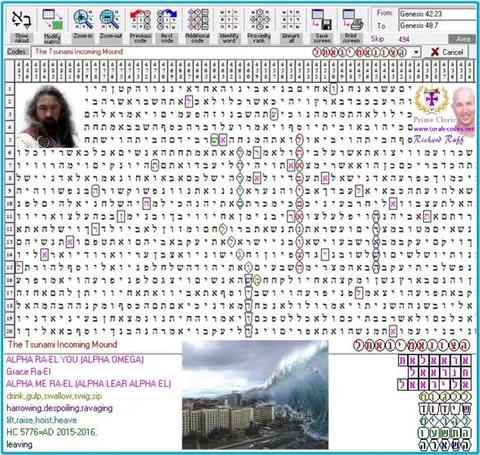Select legend text 'ALPHA RA-EL YOU (ALPHA OMEGA)'
Viewport: 480px width, 455px height.
coord(75,360)
